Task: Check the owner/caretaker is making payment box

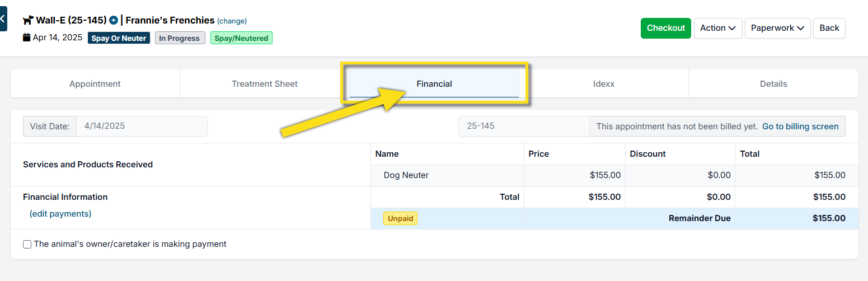Action: [27, 244]
